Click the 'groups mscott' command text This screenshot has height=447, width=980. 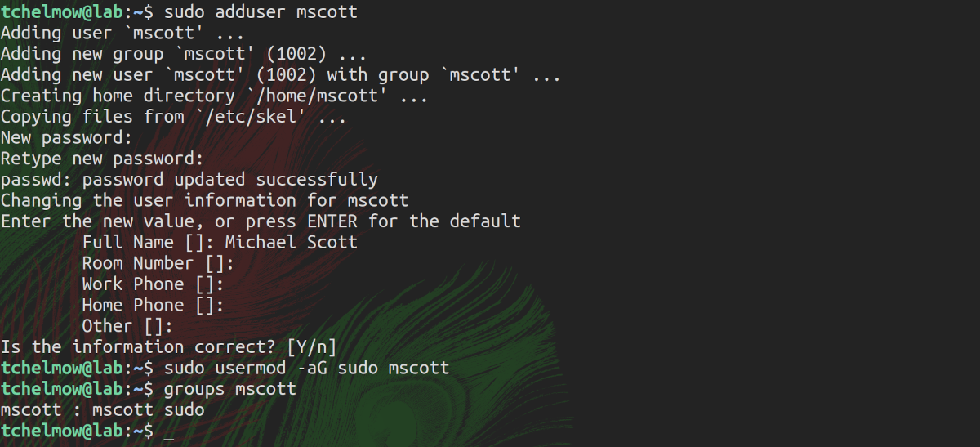(229, 389)
